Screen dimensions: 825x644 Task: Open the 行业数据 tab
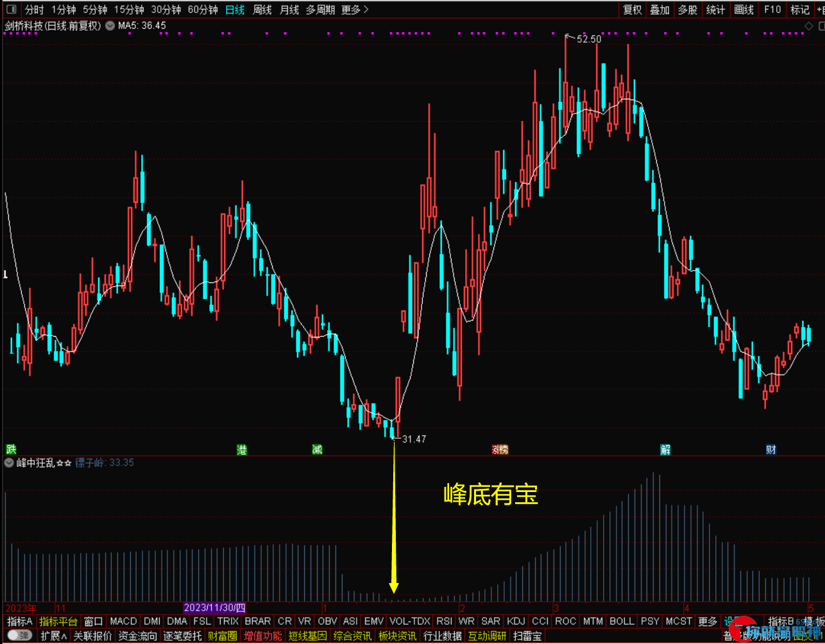tap(442, 636)
